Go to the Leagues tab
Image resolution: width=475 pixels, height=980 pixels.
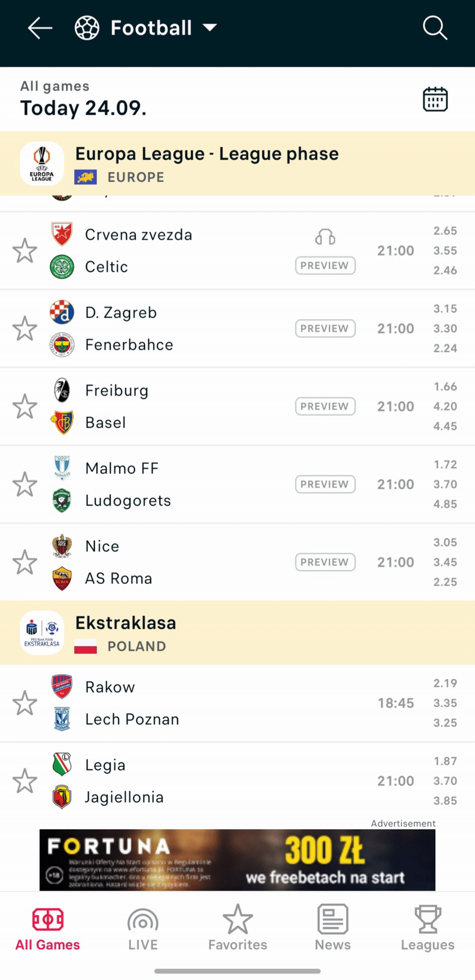[427, 930]
